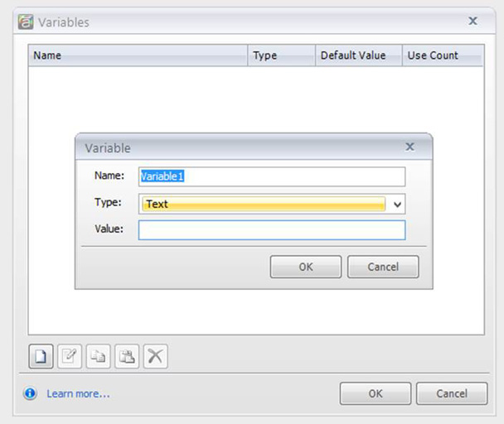The image size is (504, 424).
Task: Select the Type combo box showing Text
Action: coord(264,204)
